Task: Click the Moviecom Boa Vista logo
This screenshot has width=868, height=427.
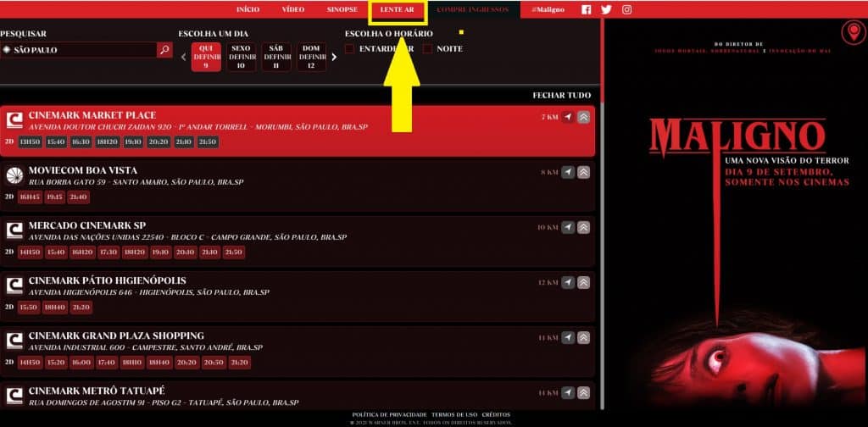Action: click(14, 175)
